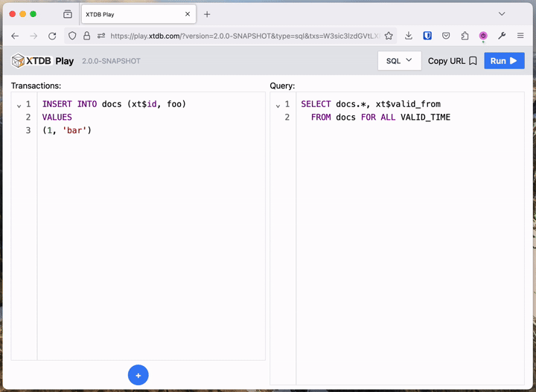
Task: Open the Pocket save icon
Action: coord(446,36)
